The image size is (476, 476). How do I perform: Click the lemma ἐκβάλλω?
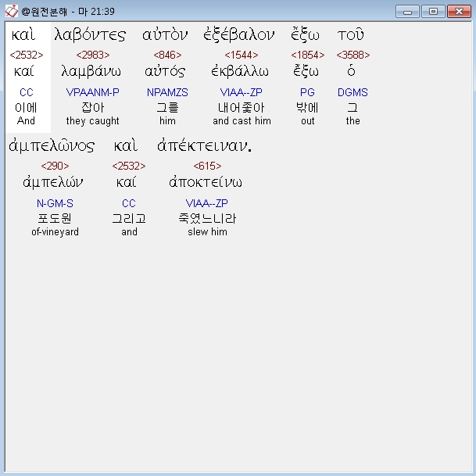(x=240, y=71)
